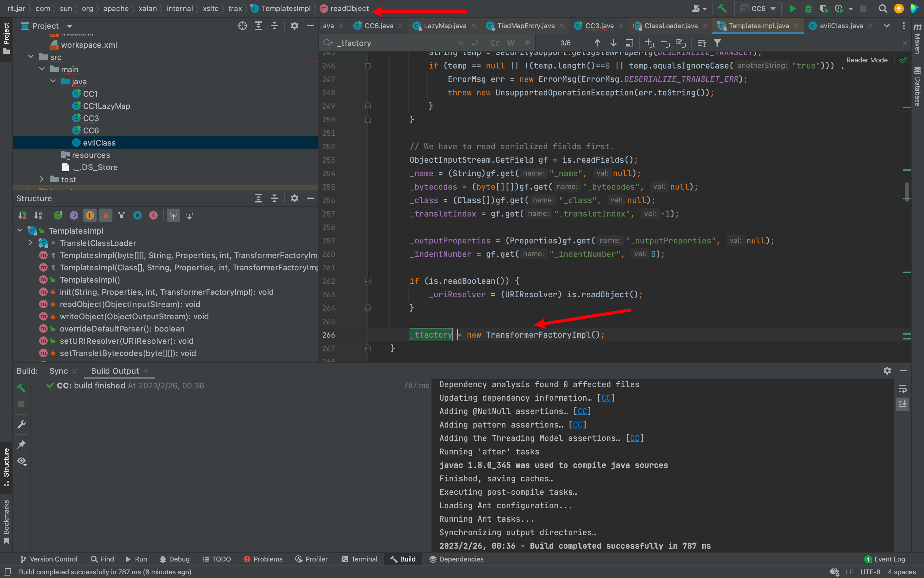The height and width of the screenshot is (578, 924).
Task: Sort Structure members alphabetically
Action: 38,215
